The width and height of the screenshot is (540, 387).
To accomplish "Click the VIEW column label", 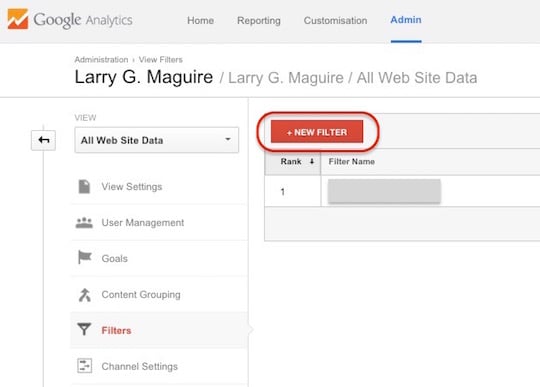I will point(85,118).
